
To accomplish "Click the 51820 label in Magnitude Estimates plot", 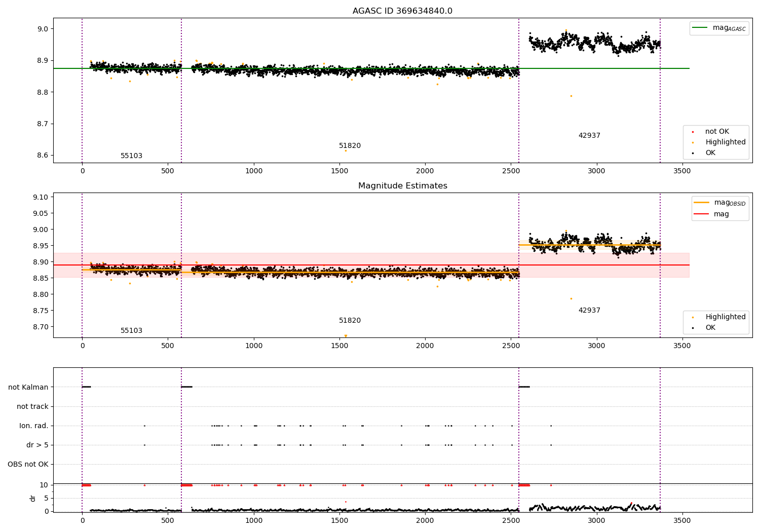I will [350, 321].
